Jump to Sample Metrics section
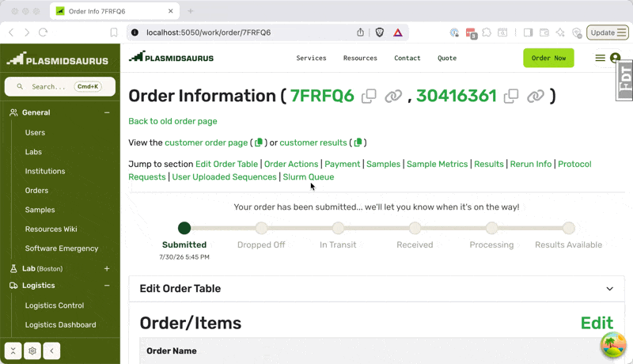 [438, 164]
